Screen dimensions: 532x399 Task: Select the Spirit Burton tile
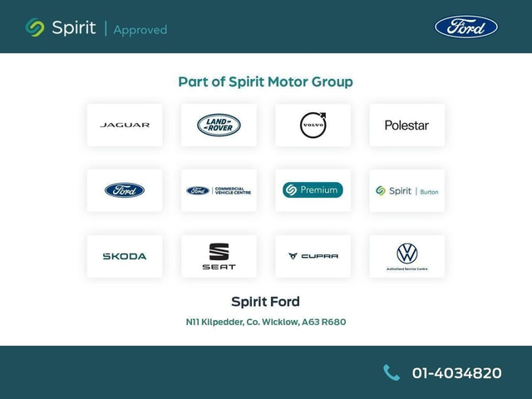pyautogui.click(x=406, y=190)
